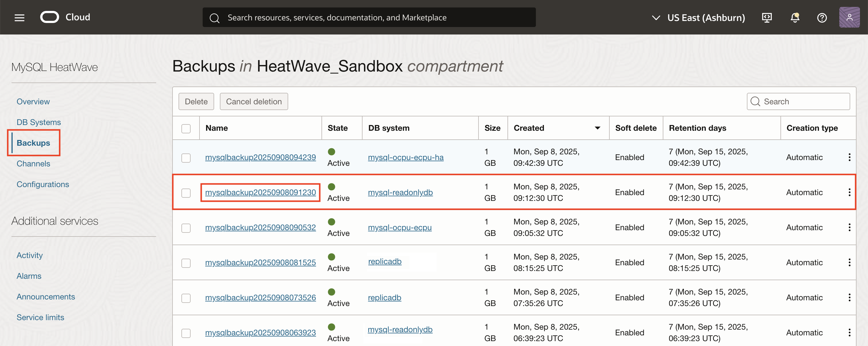Open the hamburger navigation menu
The width and height of the screenshot is (868, 346).
20,18
